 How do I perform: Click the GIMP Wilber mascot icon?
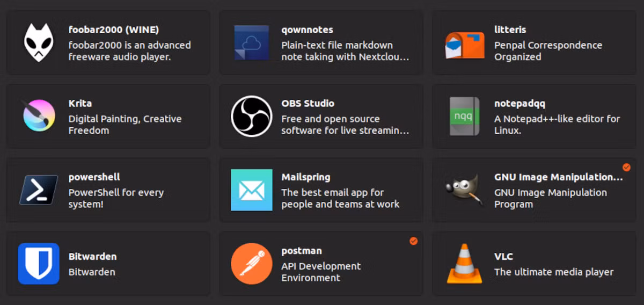[465, 190]
